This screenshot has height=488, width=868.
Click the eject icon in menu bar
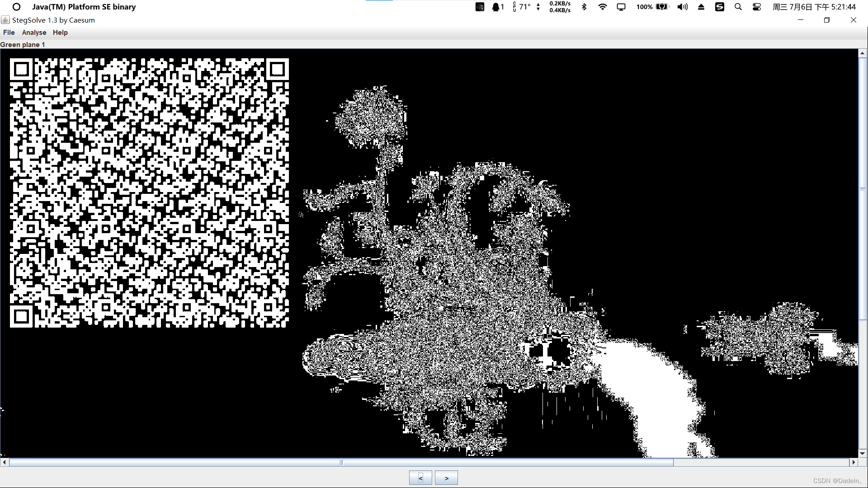pos(701,7)
